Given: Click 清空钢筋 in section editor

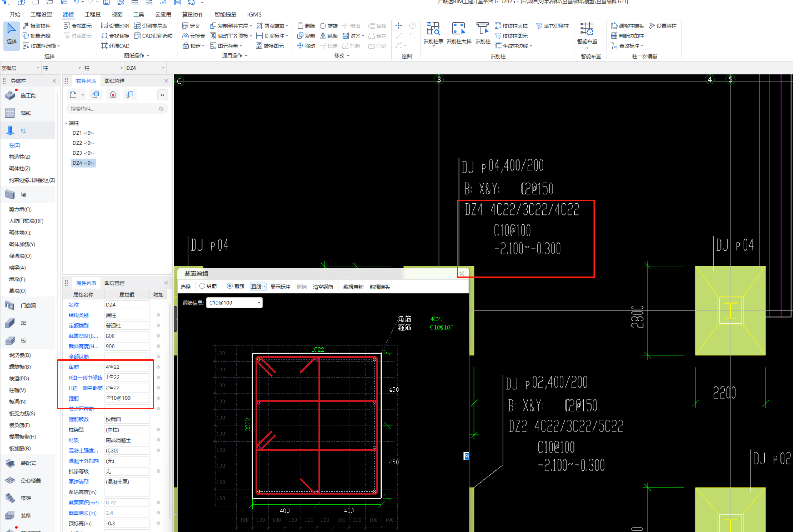Looking at the screenshot, I should point(323,287).
